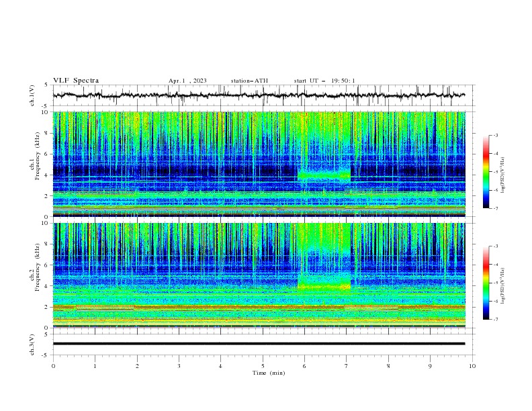Click the ch.1 voltage waveform trace

[259, 95]
